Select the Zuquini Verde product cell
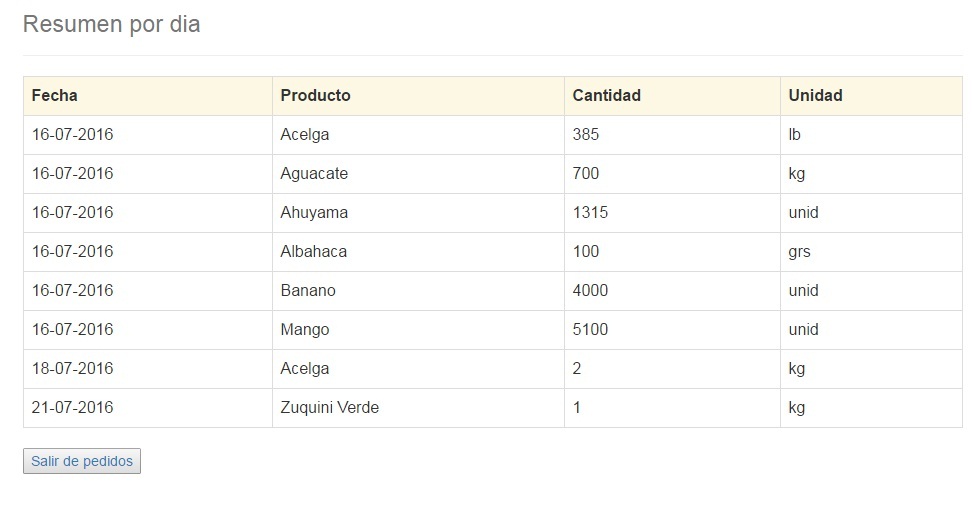This screenshot has width=973, height=512. [x=418, y=408]
